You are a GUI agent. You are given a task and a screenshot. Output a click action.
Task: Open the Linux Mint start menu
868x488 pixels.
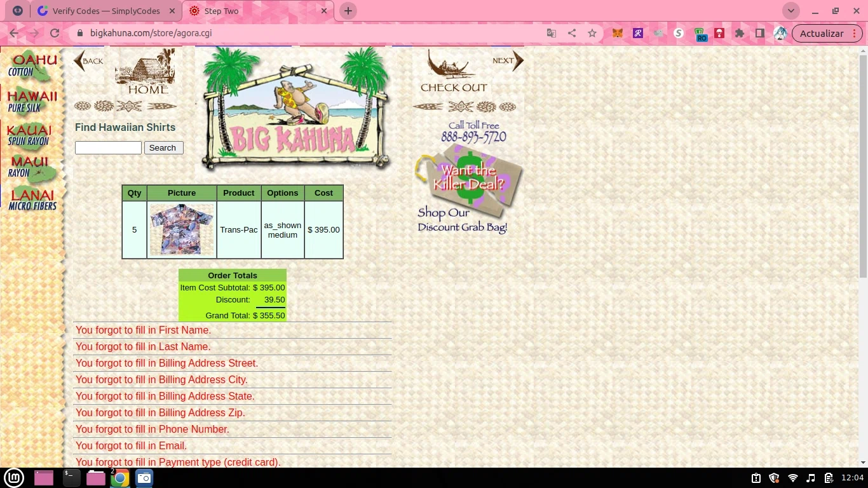pyautogui.click(x=14, y=478)
